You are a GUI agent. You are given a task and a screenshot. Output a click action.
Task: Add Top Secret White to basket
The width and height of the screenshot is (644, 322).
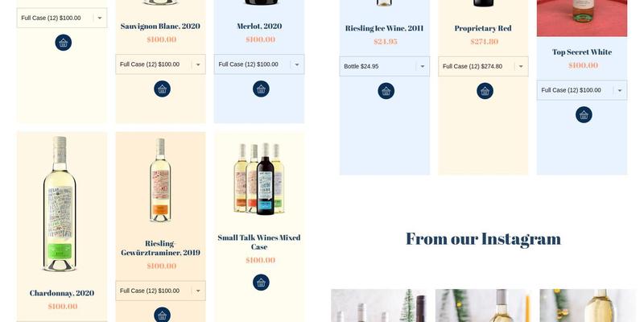point(584,114)
